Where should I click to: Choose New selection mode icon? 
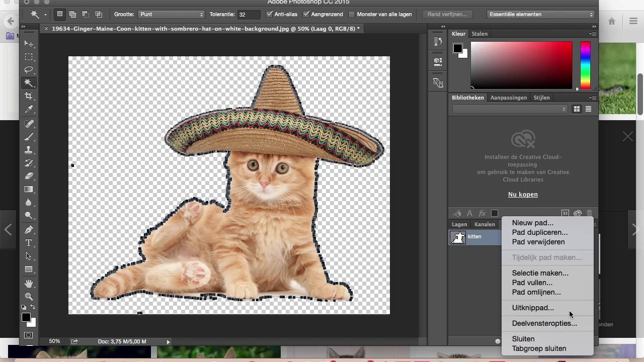click(x=59, y=14)
